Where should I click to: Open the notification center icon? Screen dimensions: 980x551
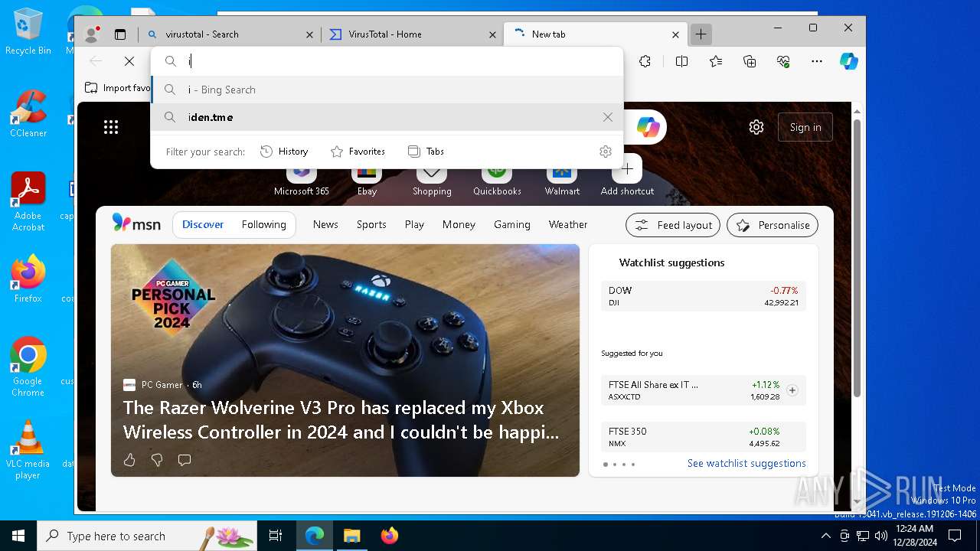tap(954, 536)
